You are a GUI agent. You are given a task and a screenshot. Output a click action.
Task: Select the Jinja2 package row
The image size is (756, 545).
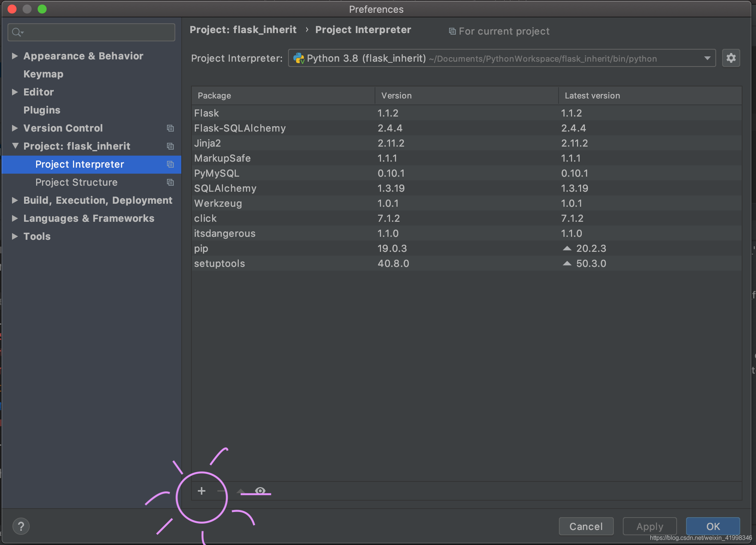click(x=467, y=143)
